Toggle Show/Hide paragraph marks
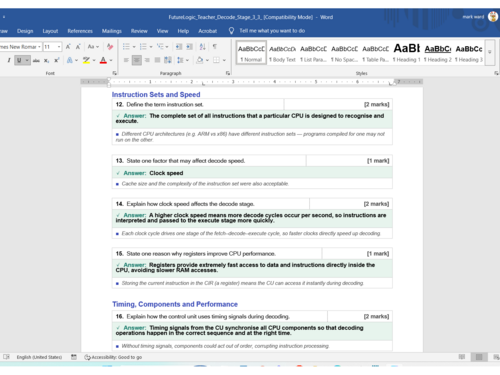500x375 pixels. pyautogui.click(x=215, y=47)
